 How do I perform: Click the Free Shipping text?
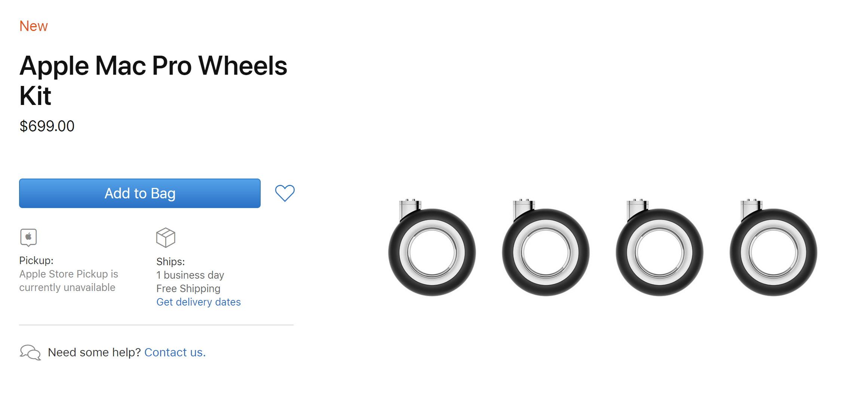188,288
